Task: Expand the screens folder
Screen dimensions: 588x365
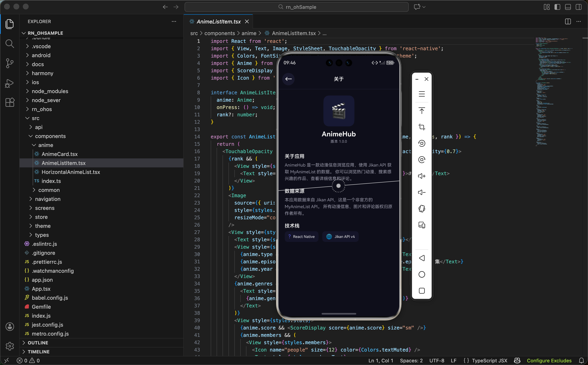Action: pos(45,208)
